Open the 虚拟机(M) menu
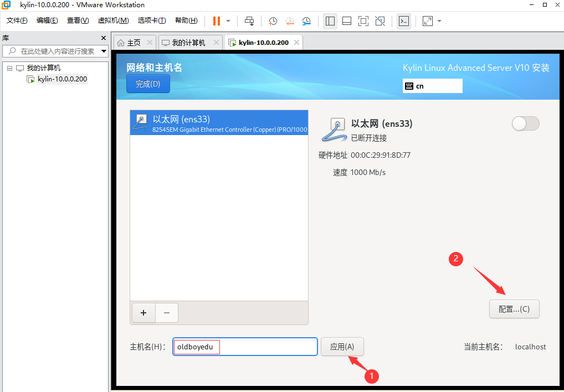Screen dimensions: 564x392 point(114,20)
